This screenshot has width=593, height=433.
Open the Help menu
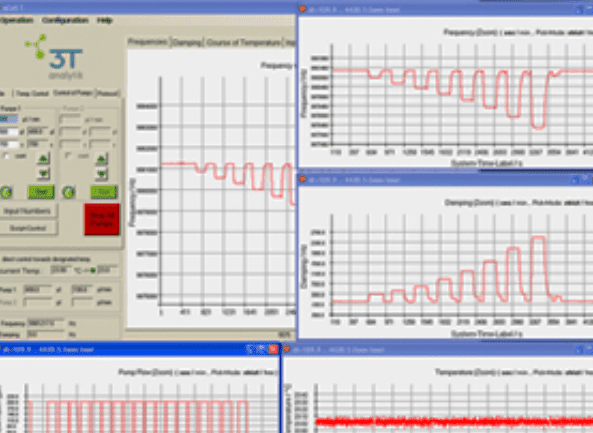pos(105,20)
